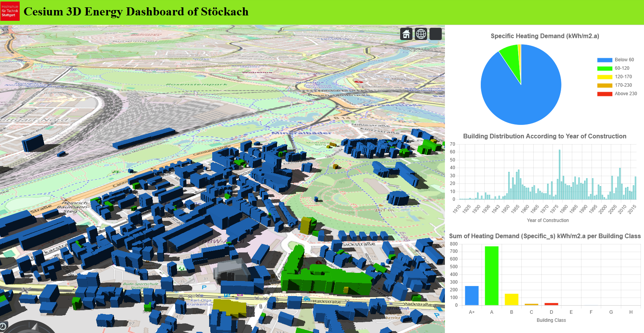Click the '2015' year axis label
644x333 pixels.
632,209
